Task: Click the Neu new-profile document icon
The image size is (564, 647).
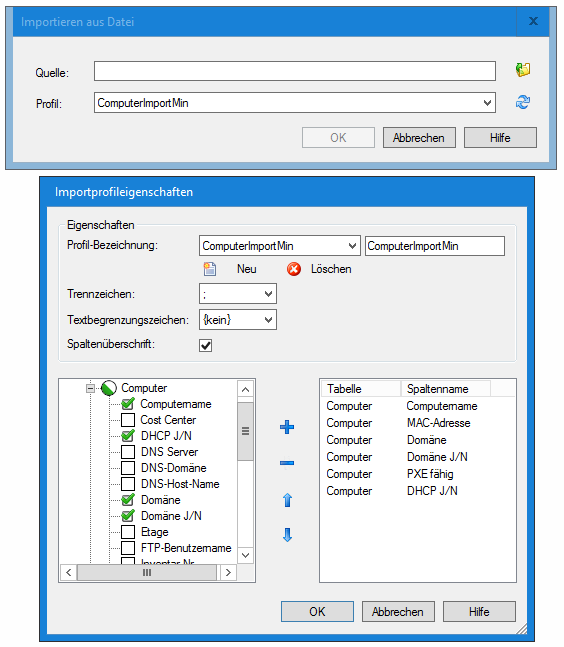Action: click(210, 269)
